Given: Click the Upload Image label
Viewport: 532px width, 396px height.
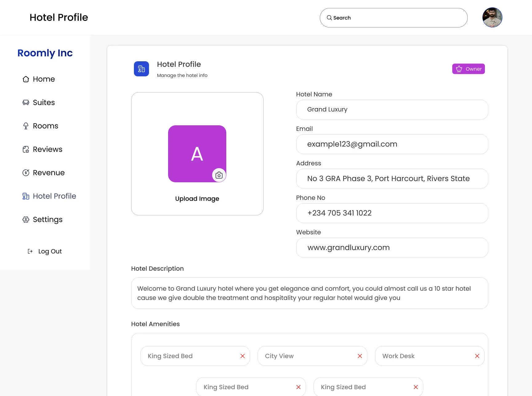Looking at the screenshot, I should [x=197, y=199].
